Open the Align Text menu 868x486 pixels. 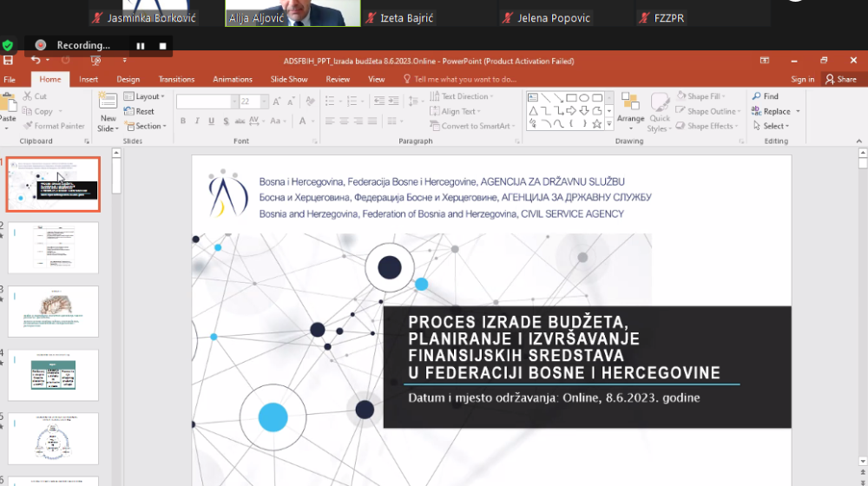(455, 111)
